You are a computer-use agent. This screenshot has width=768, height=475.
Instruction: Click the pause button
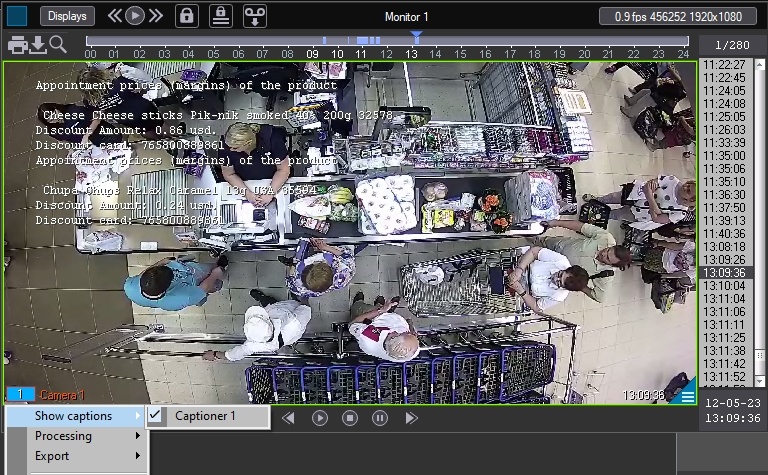[380, 418]
